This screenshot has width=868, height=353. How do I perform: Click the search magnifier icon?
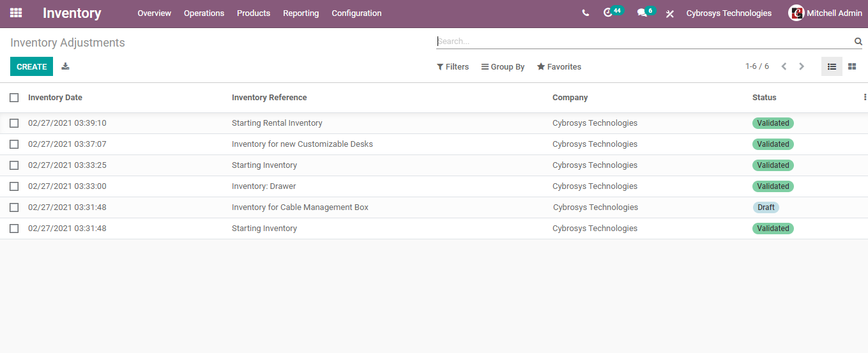[x=858, y=41]
